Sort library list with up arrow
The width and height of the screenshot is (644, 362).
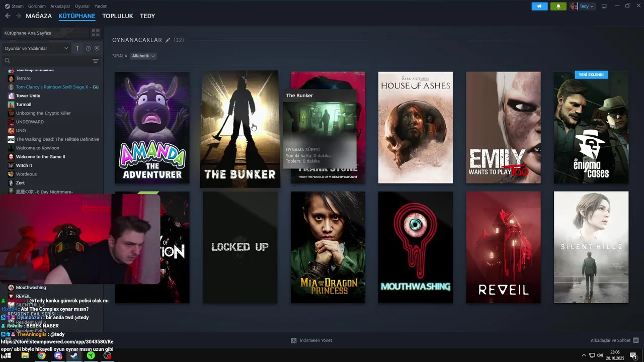pos(77,48)
